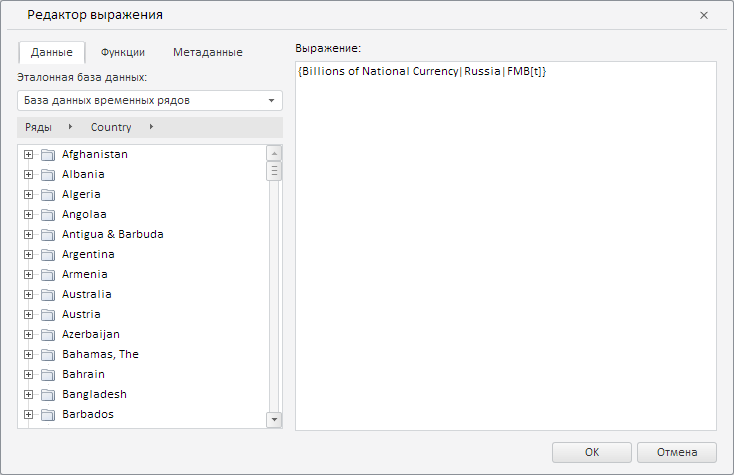Select the Argentina folder icon
The height and width of the screenshot is (475, 734).
[x=47, y=255]
